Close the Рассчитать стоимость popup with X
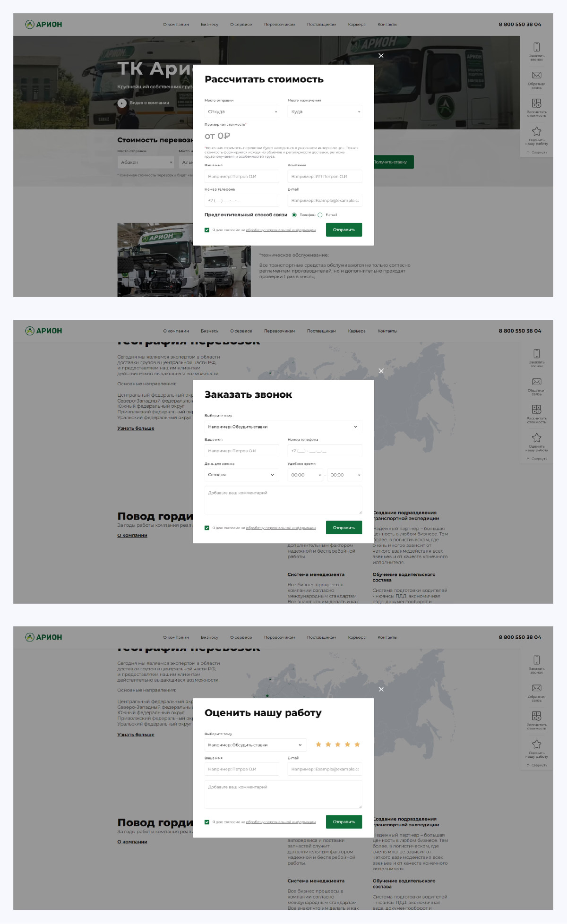This screenshot has height=924, width=567. coord(381,56)
